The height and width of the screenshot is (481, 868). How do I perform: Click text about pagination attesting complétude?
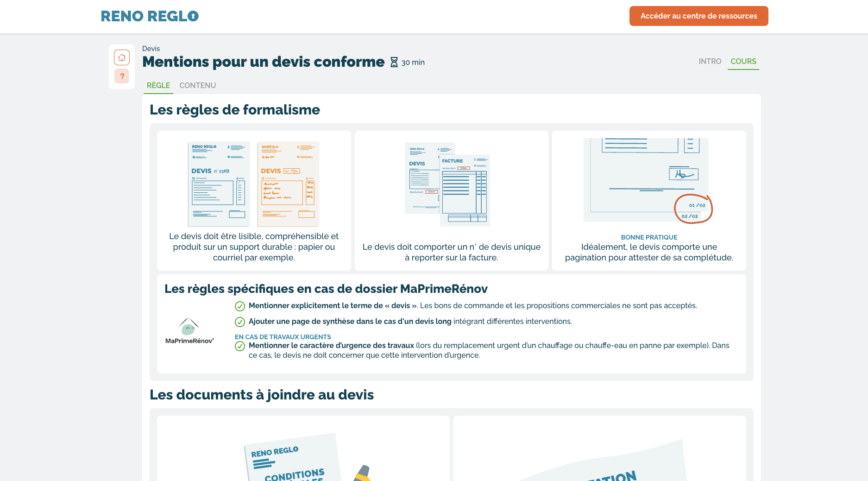pos(649,253)
